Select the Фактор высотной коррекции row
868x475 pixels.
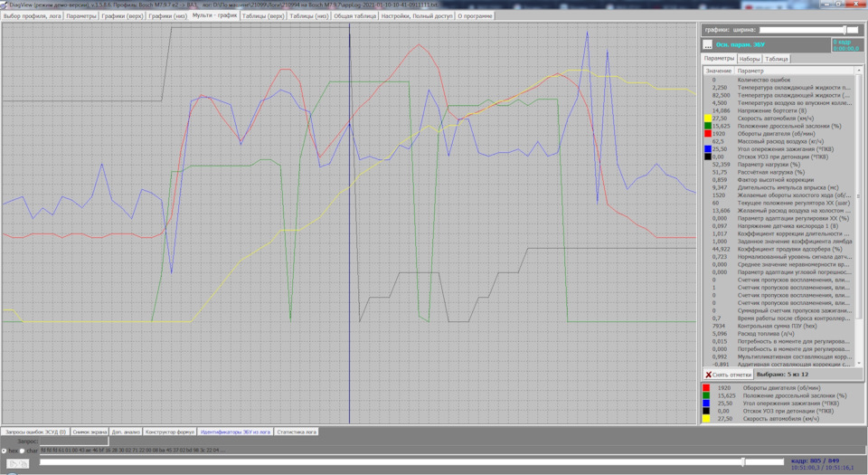(779, 180)
